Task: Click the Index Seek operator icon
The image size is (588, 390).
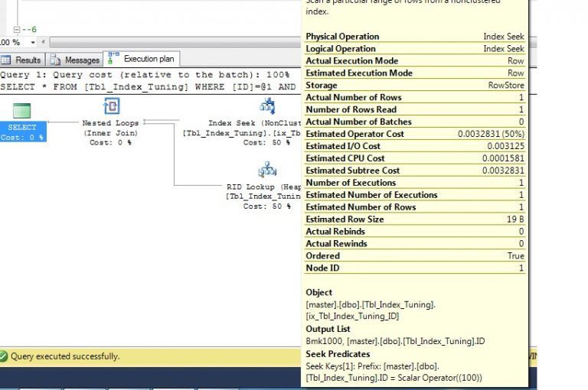Action: [267, 106]
